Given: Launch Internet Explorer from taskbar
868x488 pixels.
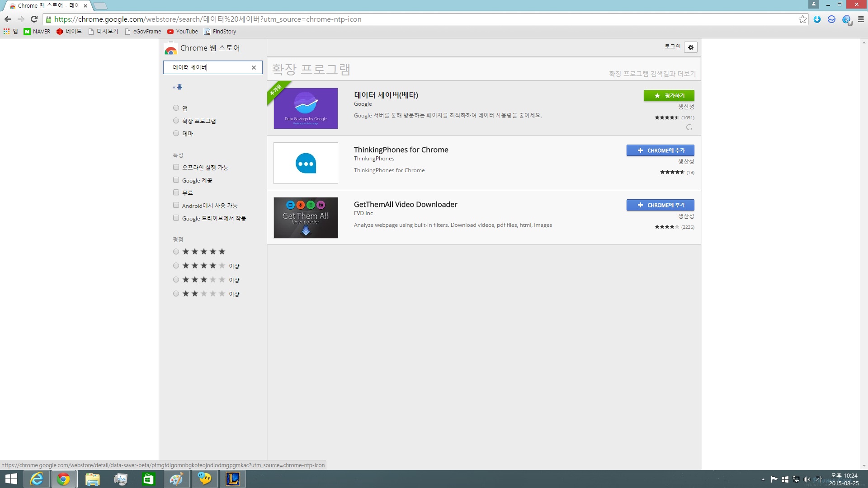Looking at the screenshot, I should (x=37, y=479).
